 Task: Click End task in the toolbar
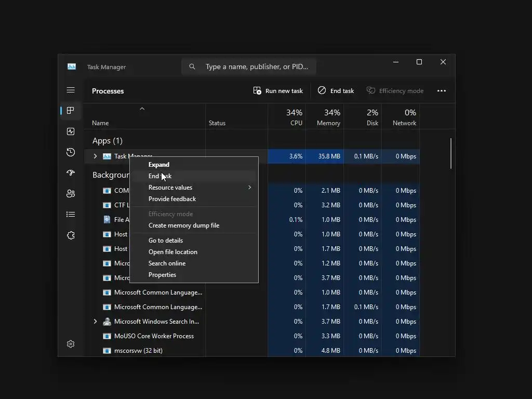pyautogui.click(x=336, y=90)
